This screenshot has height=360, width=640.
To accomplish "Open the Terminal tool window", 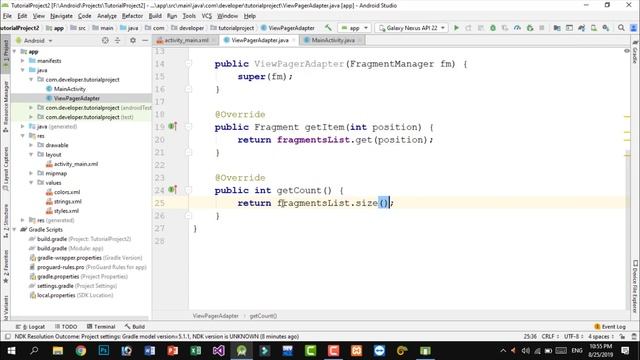I will pyautogui.click(x=101, y=327).
